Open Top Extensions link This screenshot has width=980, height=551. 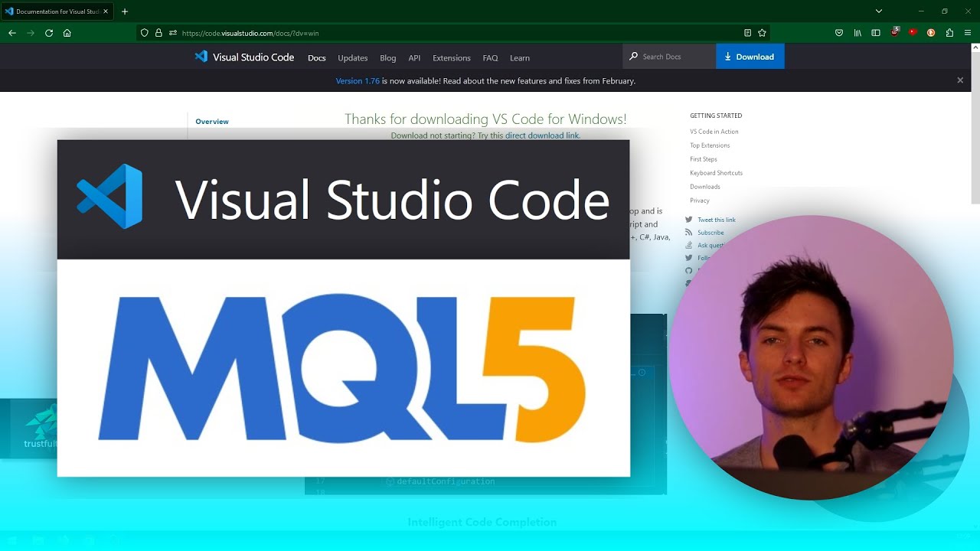pos(710,145)
